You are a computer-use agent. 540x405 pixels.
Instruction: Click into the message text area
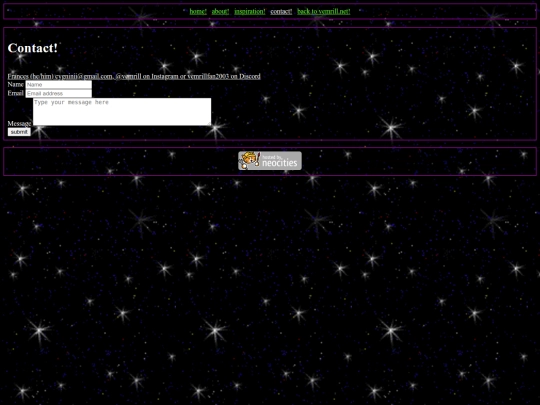pyautogui.click(x=122, y=112)
